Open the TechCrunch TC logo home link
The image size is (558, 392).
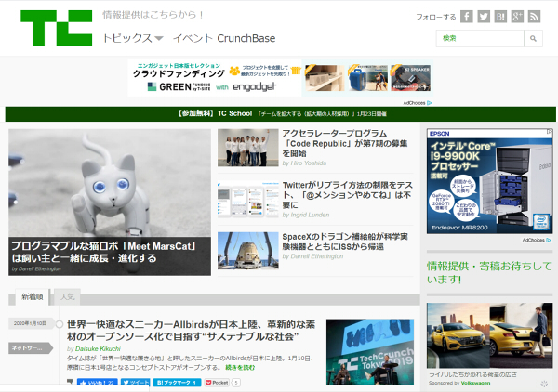56,28
